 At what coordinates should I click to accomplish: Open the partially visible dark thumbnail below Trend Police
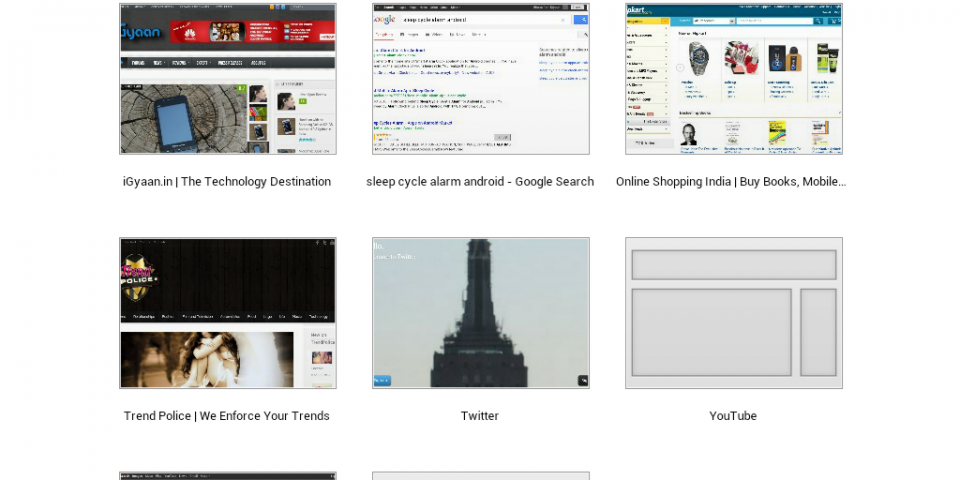pos(228,476)
